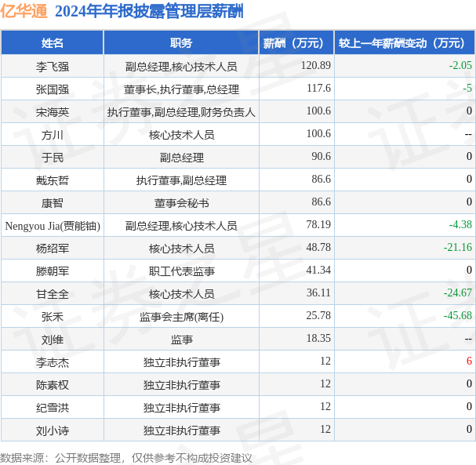The height and width of the screenshot is (465, 476).
Task: Select the name 甘全全
Action: (x=53, y=294)
